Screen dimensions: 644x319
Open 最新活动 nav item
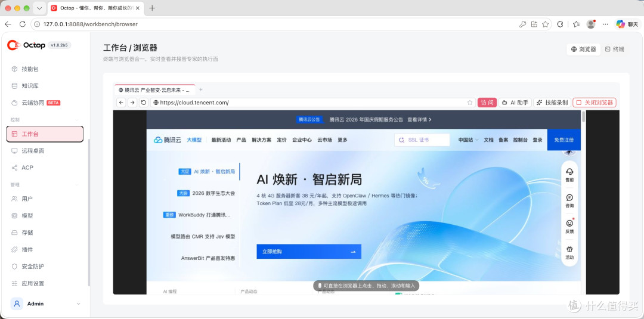point(221,140)
